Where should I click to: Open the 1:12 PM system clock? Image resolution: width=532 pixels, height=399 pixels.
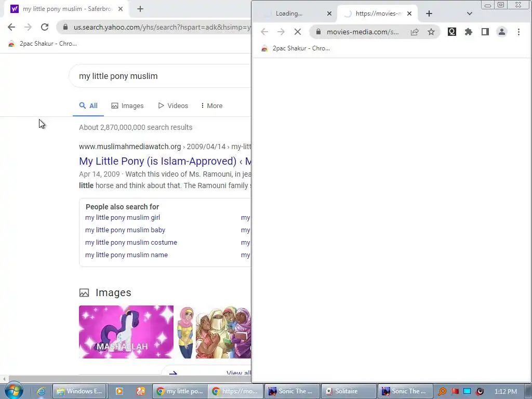(506, 392)
